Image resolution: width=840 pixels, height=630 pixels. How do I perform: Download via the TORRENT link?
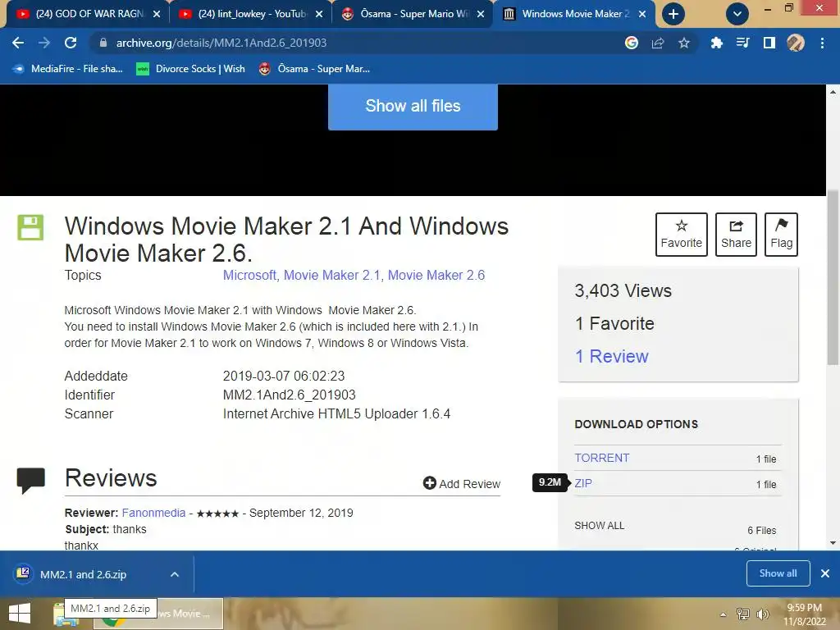tap(601, 458)
